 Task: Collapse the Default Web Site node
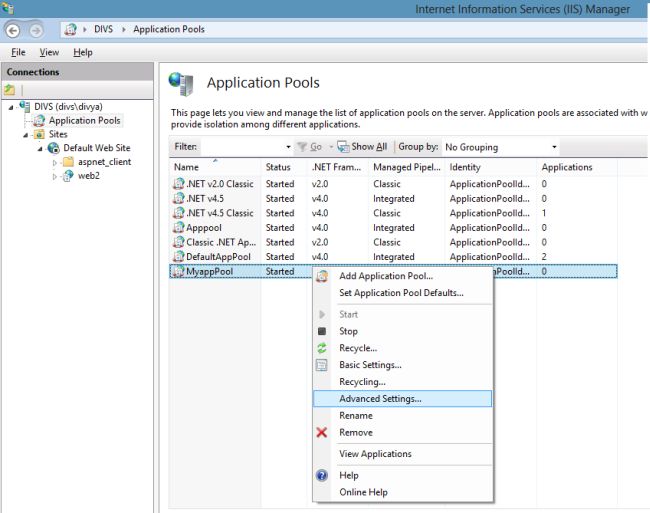point(40,149)
